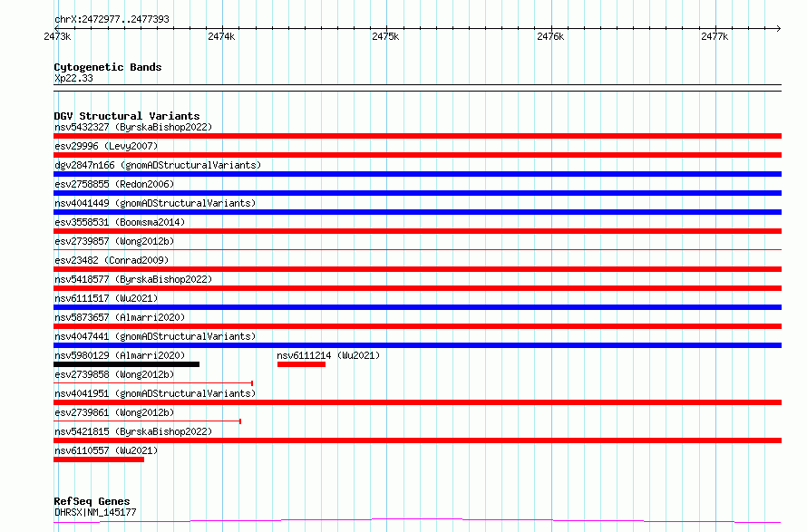The image size is (807, 532).
Task: Click esv2739861 (Wong2012b) label
Action: click(x=114, y=412)
